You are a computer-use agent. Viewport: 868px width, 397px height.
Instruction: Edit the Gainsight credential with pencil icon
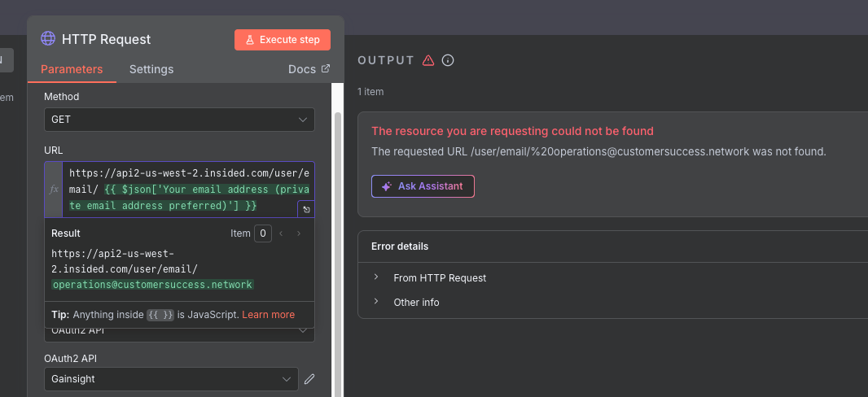pyautogui.click(x=309, y=379)
